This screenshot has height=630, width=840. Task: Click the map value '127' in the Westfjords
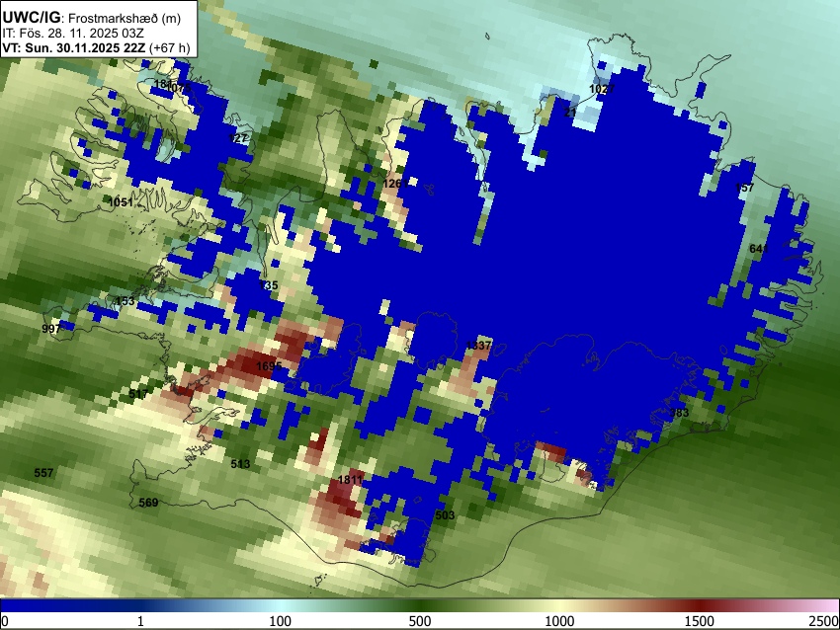click(238, 138)
